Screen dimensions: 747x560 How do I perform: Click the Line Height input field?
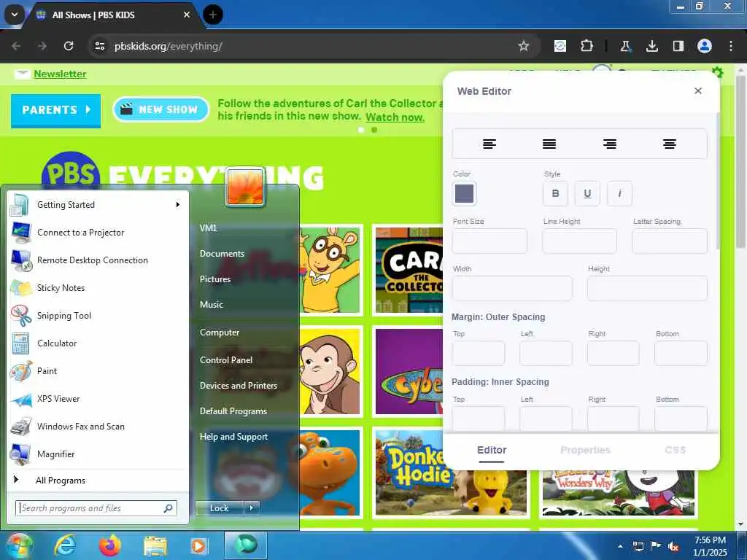click(579, 241)
